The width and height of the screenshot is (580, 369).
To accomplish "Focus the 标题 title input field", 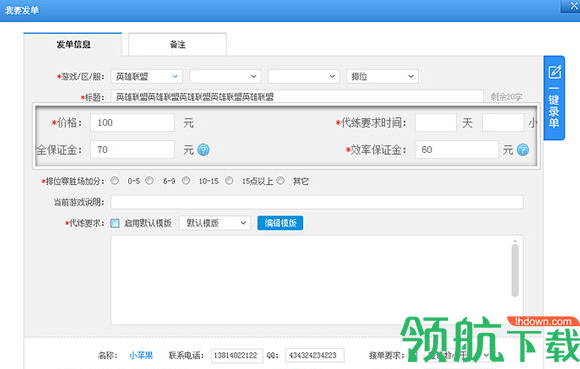I will pyautogui.click(x=297, y=97).
